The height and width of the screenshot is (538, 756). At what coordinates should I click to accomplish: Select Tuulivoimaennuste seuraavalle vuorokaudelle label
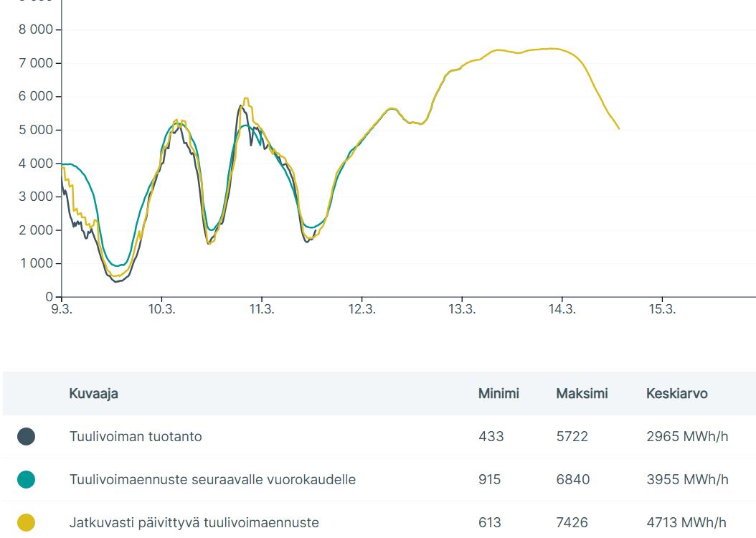coord(212,479)
